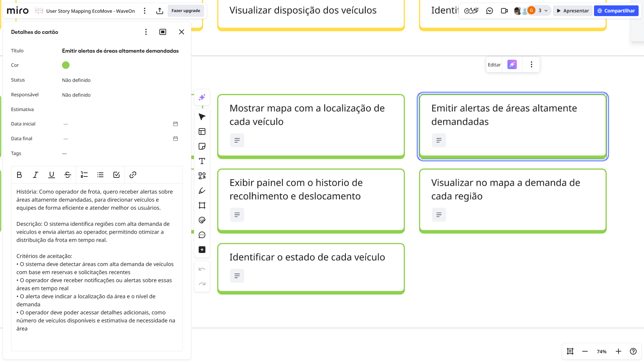Screen dimensions: 644x362
Task: Open board options menu next to title
Action: point(145,11)
